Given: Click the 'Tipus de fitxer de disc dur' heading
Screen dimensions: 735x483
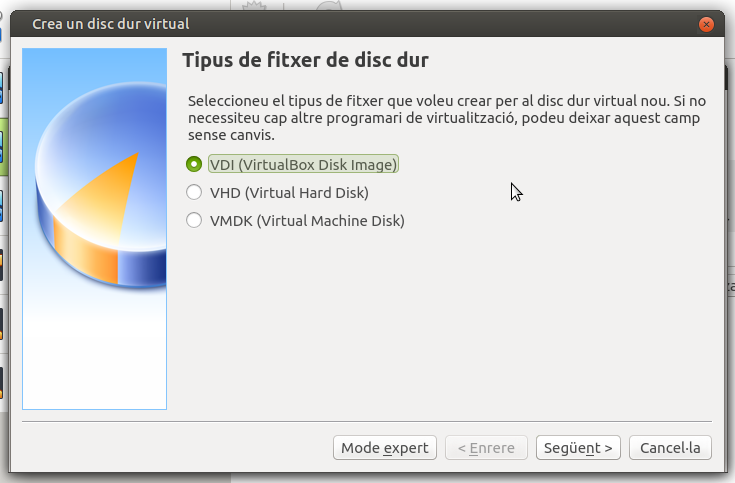Looking at the screenshot, I should point(305,61).
